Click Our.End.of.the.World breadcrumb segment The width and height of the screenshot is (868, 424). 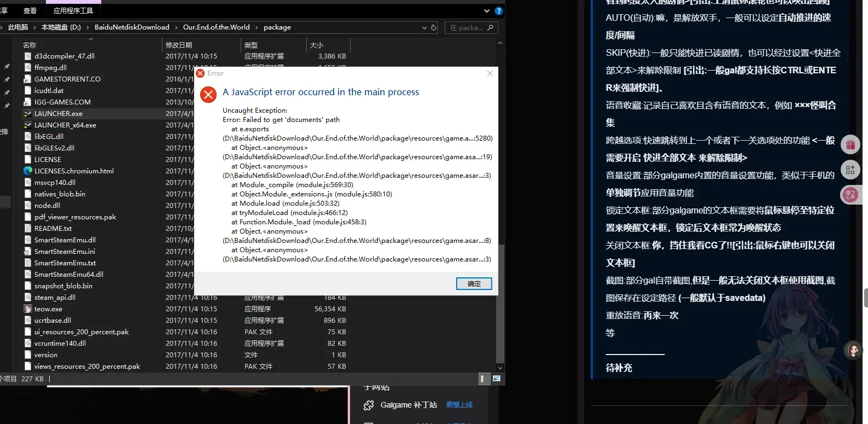(x=216, y=27)
